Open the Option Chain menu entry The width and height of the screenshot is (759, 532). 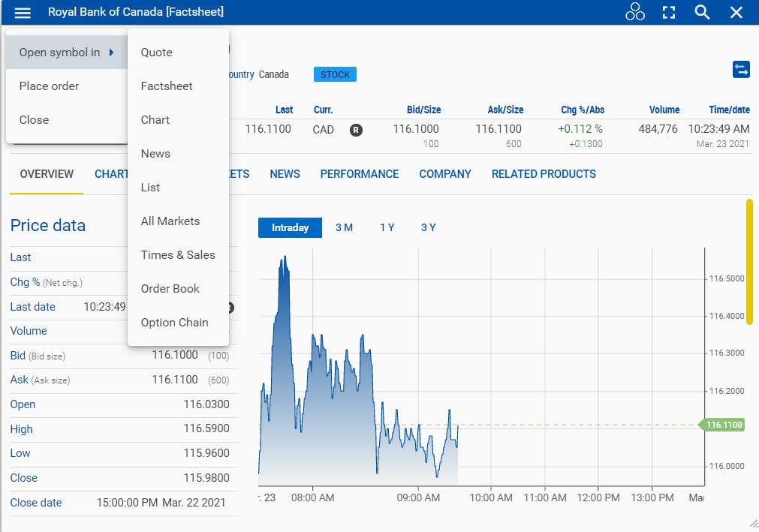tap(174, 322)
